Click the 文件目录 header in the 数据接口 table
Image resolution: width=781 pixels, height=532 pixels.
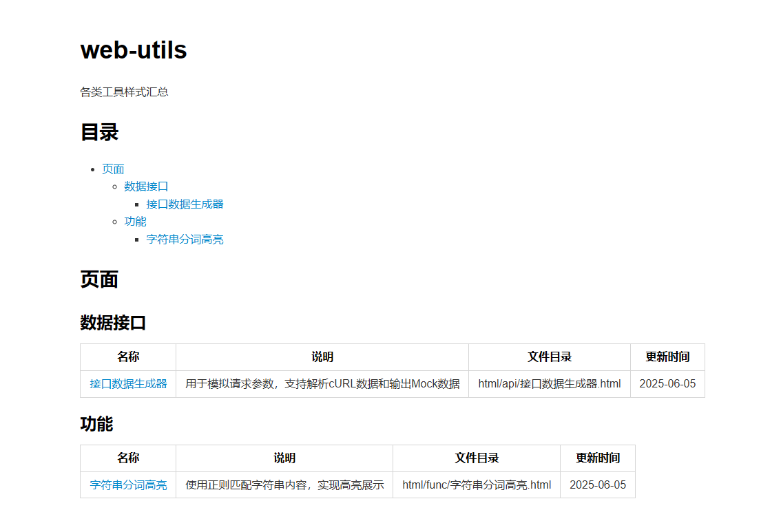pyautogui.click(x=549, y=357)
